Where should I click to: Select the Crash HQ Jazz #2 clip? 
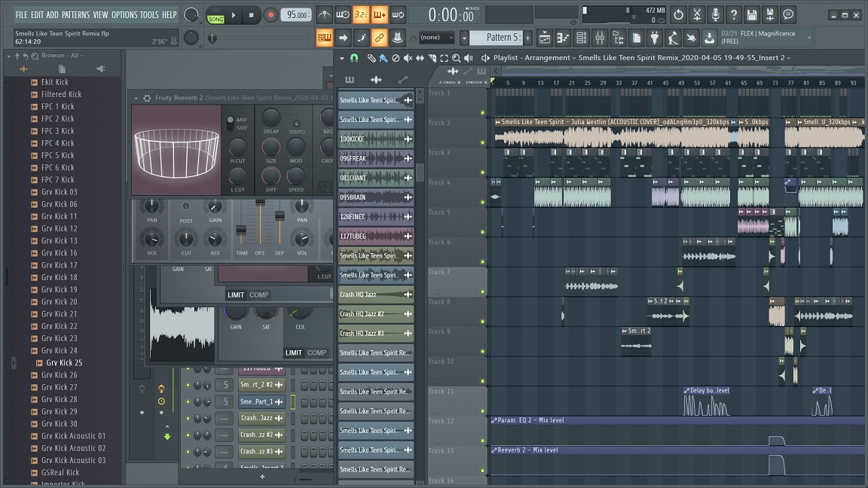[x=376, y=314]
